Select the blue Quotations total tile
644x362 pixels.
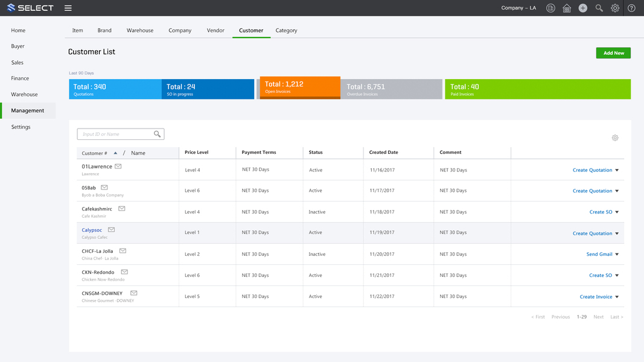coord(115,89)
